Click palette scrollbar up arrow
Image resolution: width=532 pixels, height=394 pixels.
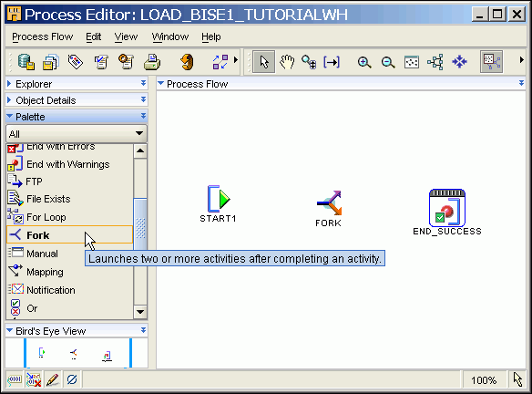point(140,150)
